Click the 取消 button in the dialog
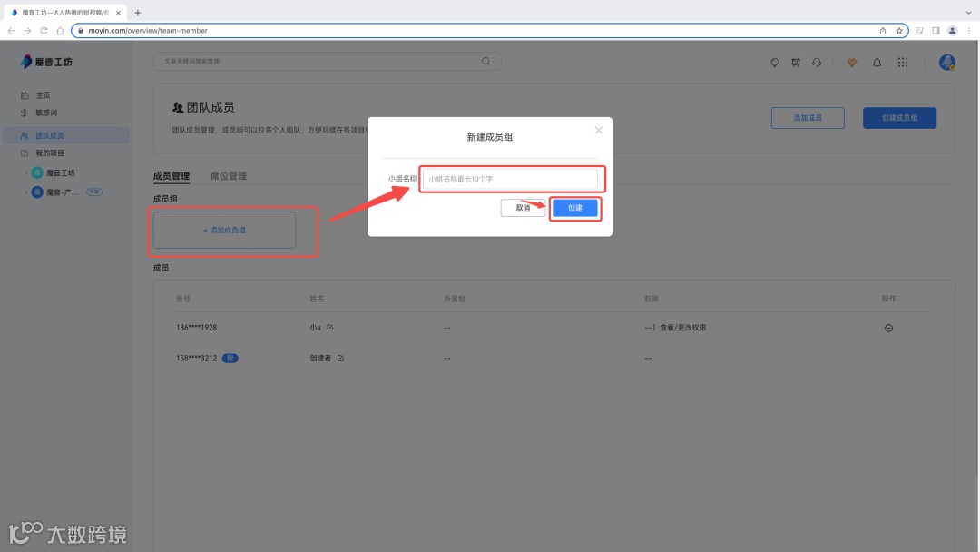Screen dimensions: 980x552 pyautogui.click(x=523, y=208)
